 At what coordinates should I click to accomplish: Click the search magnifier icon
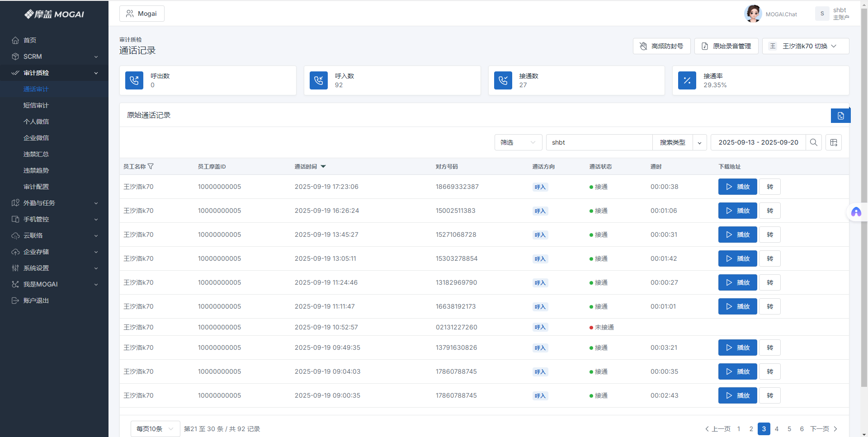pyautogui.click(x=813, y=142)
